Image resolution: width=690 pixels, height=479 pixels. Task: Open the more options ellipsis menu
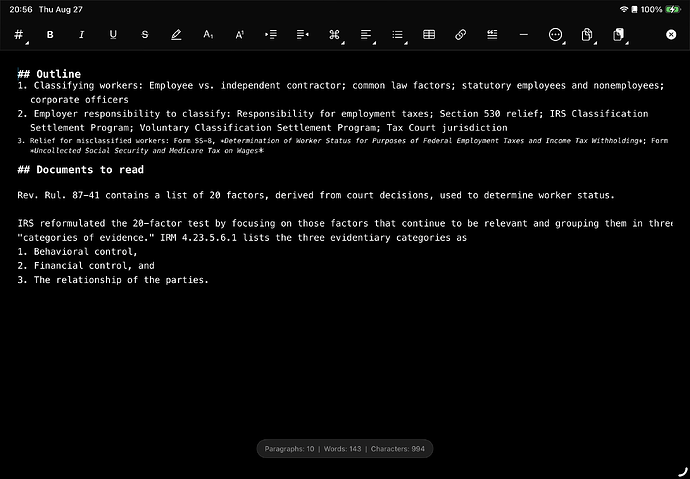pos(555,35)
